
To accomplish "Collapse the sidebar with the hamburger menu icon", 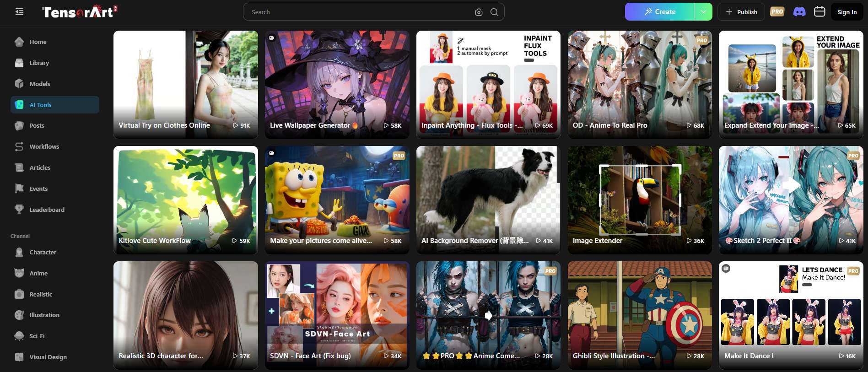I will pyautogui.click(x=19, y=12).
